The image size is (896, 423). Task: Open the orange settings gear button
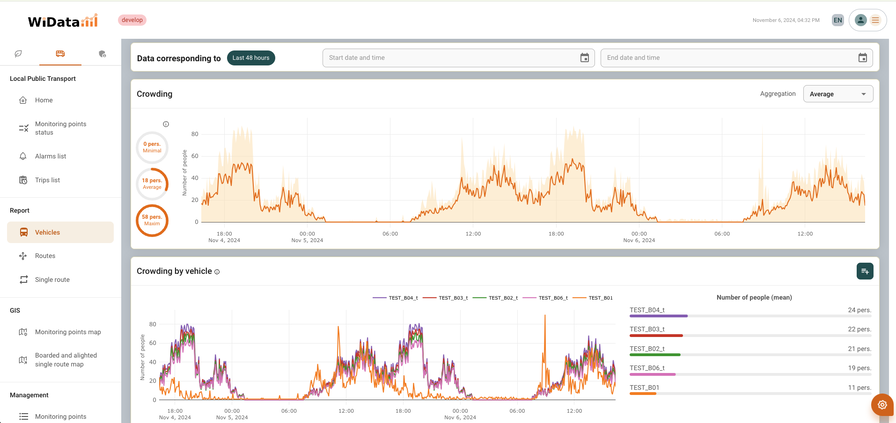[x=883, y=405]
